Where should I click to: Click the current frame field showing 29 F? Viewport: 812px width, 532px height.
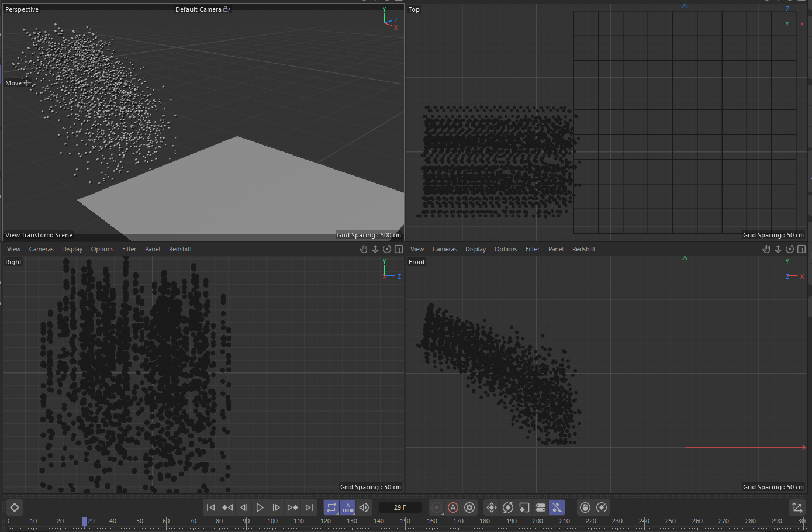pyautogui.click(x=400, y=507)
